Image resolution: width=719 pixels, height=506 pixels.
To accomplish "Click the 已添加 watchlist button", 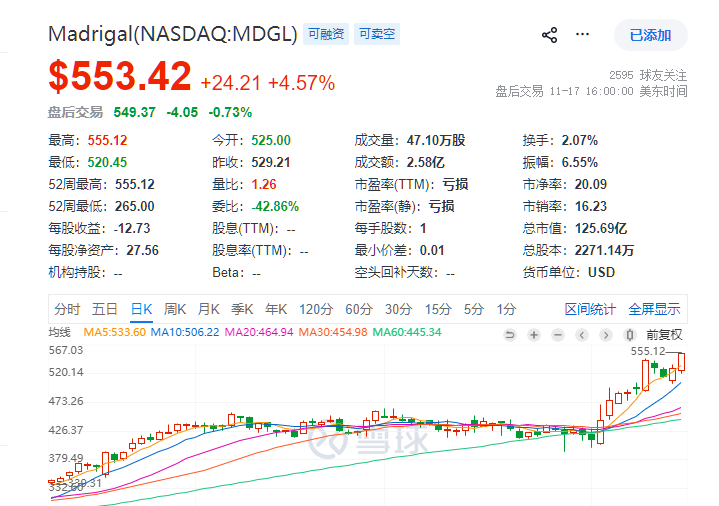I will pyautogui.click(x=650, y=35).
